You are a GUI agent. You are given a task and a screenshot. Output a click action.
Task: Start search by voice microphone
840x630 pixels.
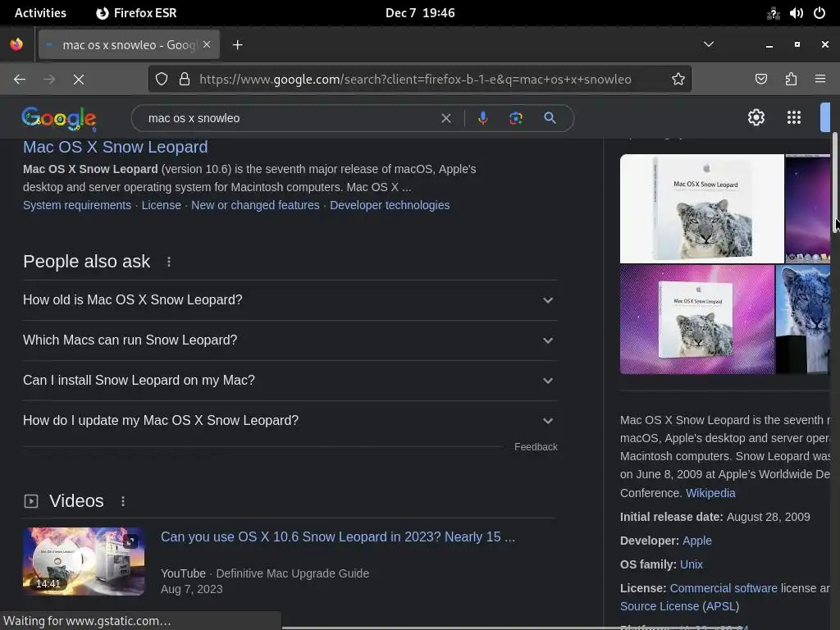[x=482, y=118]
